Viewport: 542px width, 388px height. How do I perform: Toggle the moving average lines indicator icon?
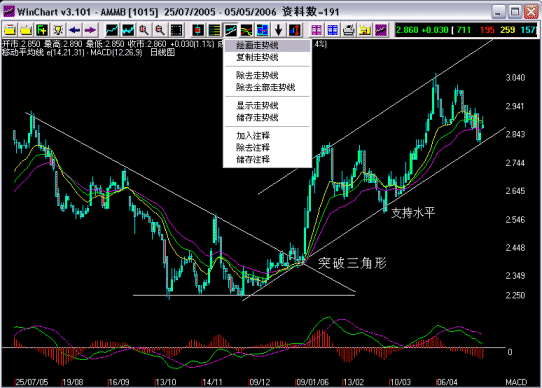point(246,30)
